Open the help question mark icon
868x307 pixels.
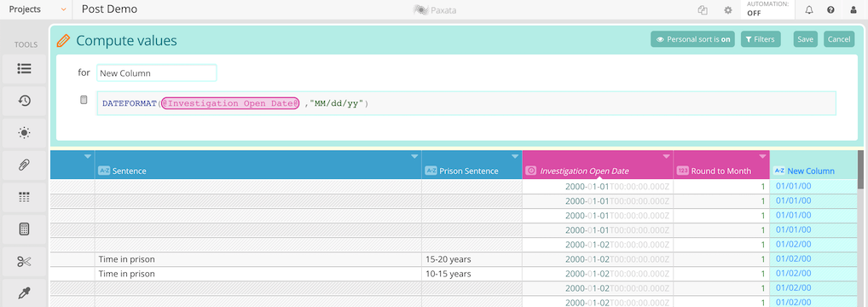pos(831,10)
